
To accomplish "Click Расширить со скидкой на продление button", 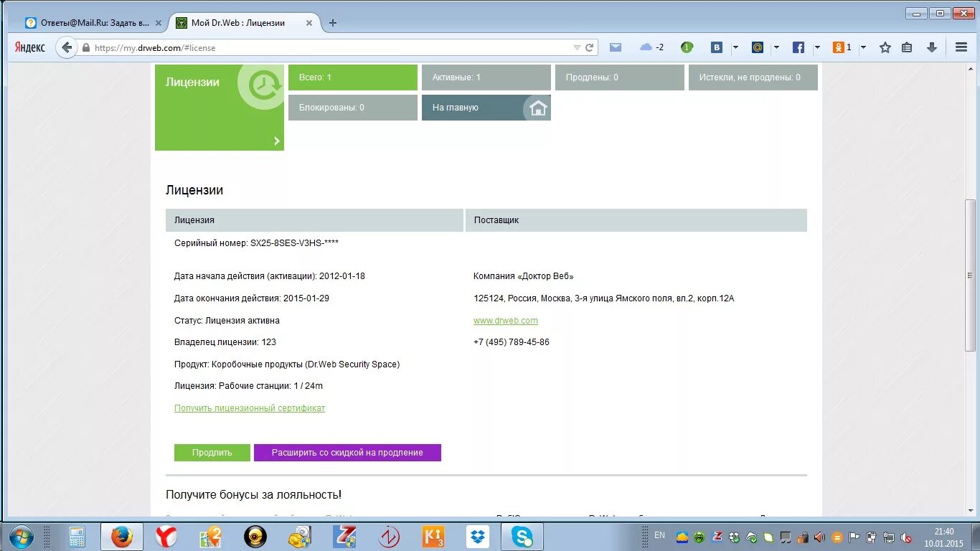I will tap(347, 453).
